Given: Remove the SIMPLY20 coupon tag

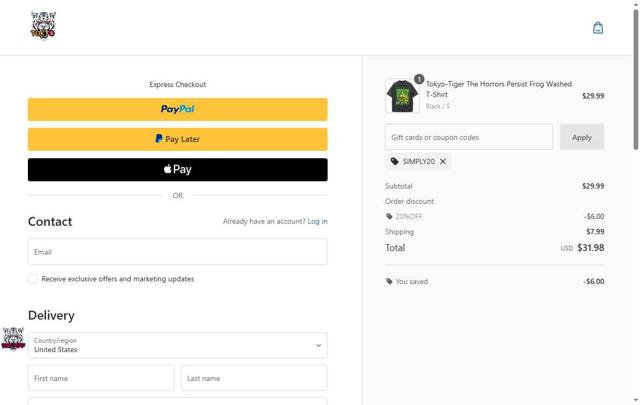Looking at the screenshot, I should [x=443, y=162].
